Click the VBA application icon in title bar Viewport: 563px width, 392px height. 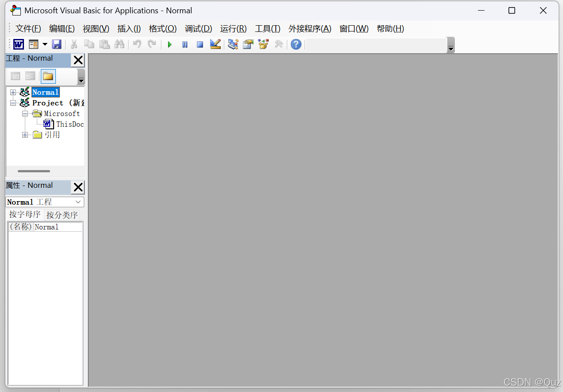(16, 10)
